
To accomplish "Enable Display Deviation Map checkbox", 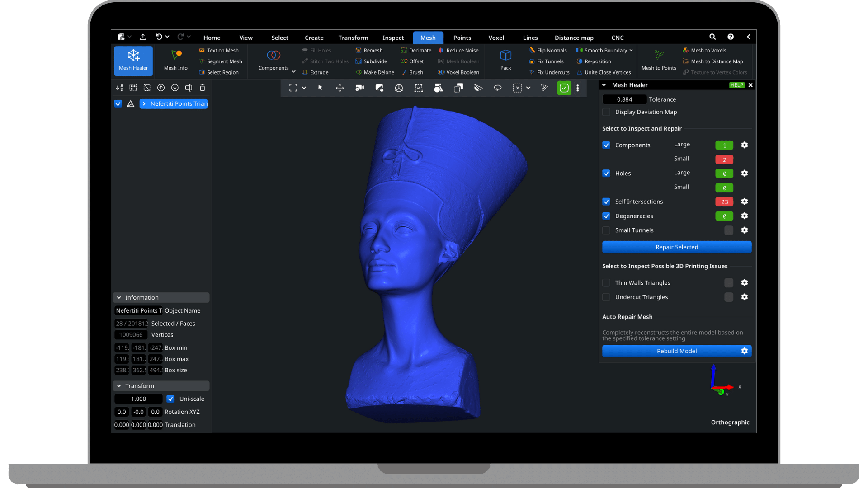I will tap(606, 112).
